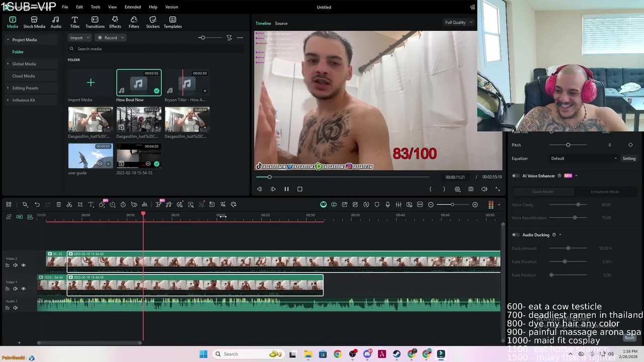The width and height of the screenshot is (644, 362).
Task: Zoom in timeline with plus icon
Action: pyautogui.click(x=475, y=205)
